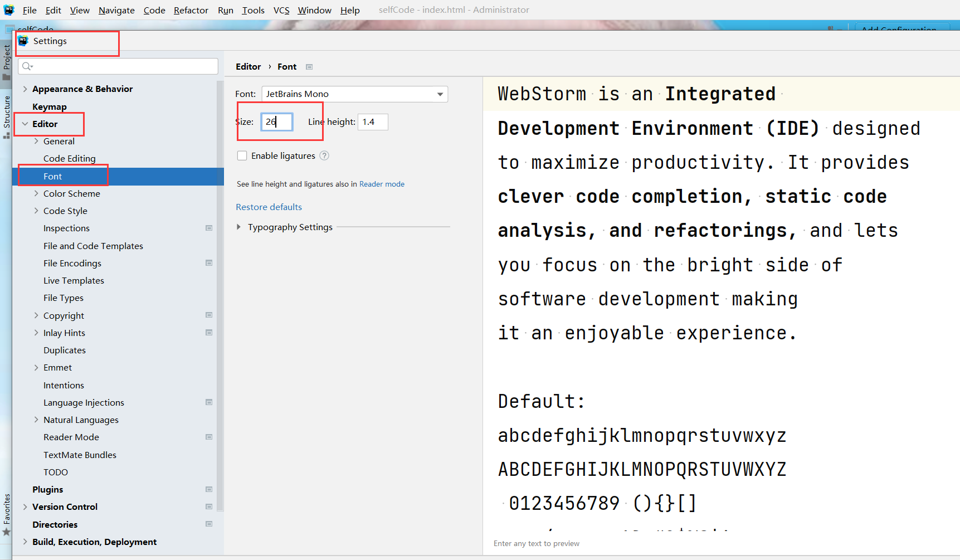Open the Tools menu

click(253, 9)
